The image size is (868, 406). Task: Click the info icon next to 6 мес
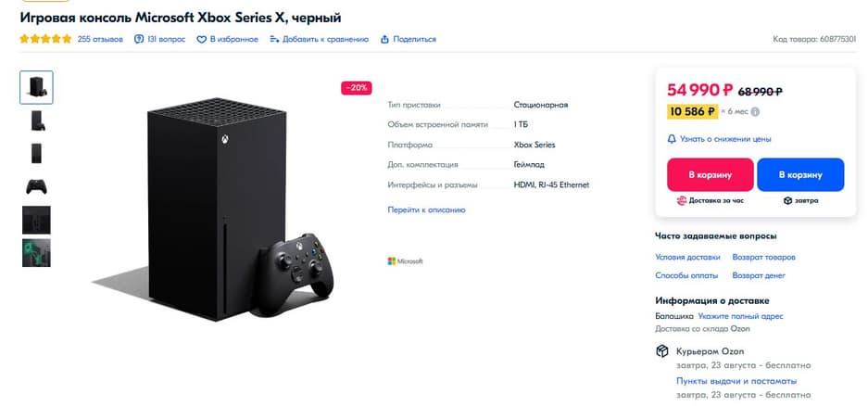coord(755,111)
